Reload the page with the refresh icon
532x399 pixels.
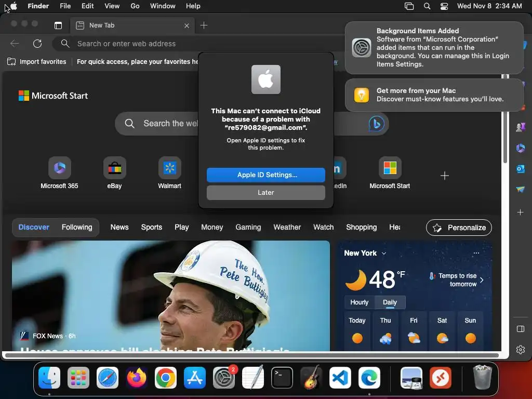point(37,44)
